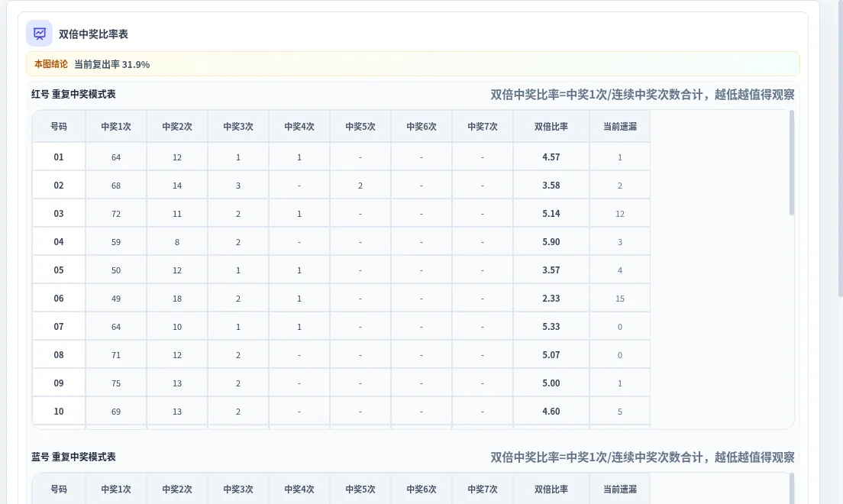The image size is (843, 504).
Task: Click the red table 中奖1次 column header
Action: tap(116, 127)
